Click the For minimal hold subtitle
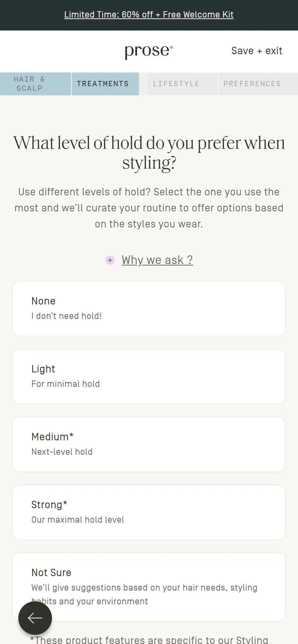Screen dimensions: 298x644 66,384
